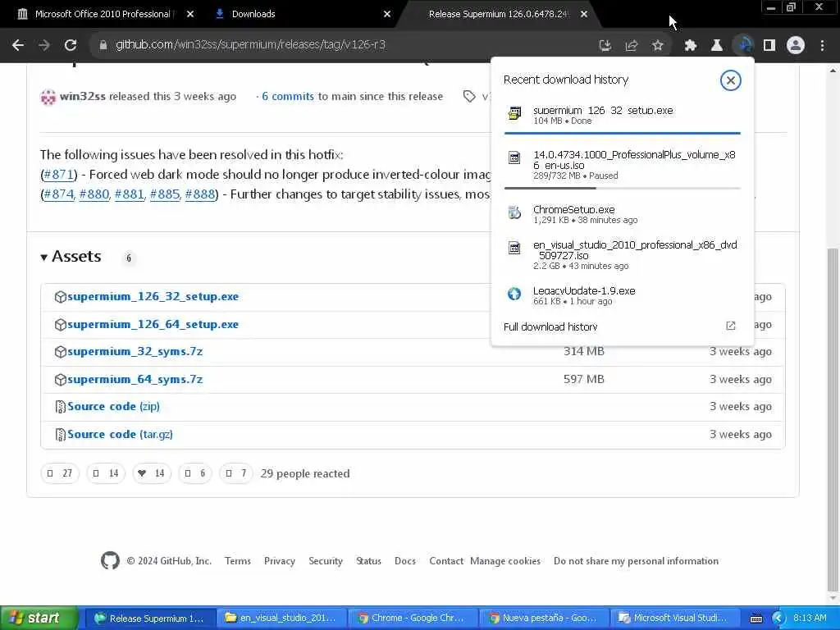840x630 pixels.
Task: Open issue #874 link
Action: [58, 194]
